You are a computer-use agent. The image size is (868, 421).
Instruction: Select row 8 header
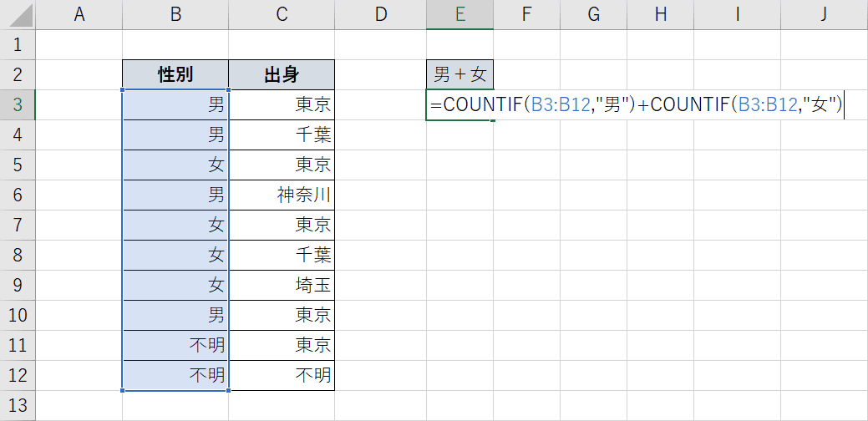click(x=18, y=256)
